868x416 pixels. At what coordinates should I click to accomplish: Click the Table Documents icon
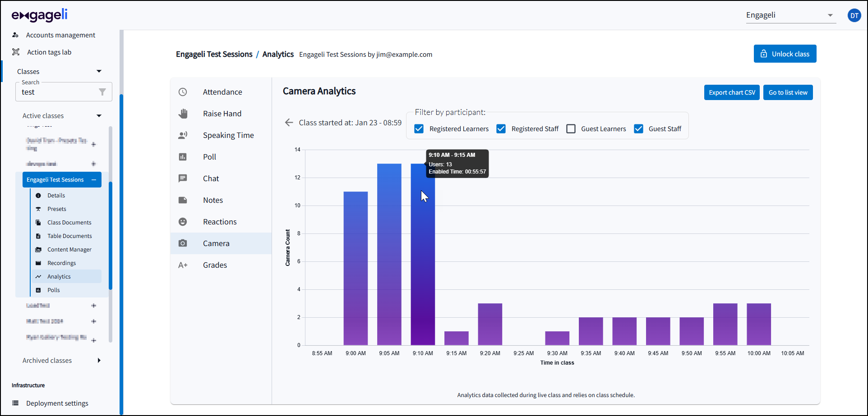(x=38, y=236)
